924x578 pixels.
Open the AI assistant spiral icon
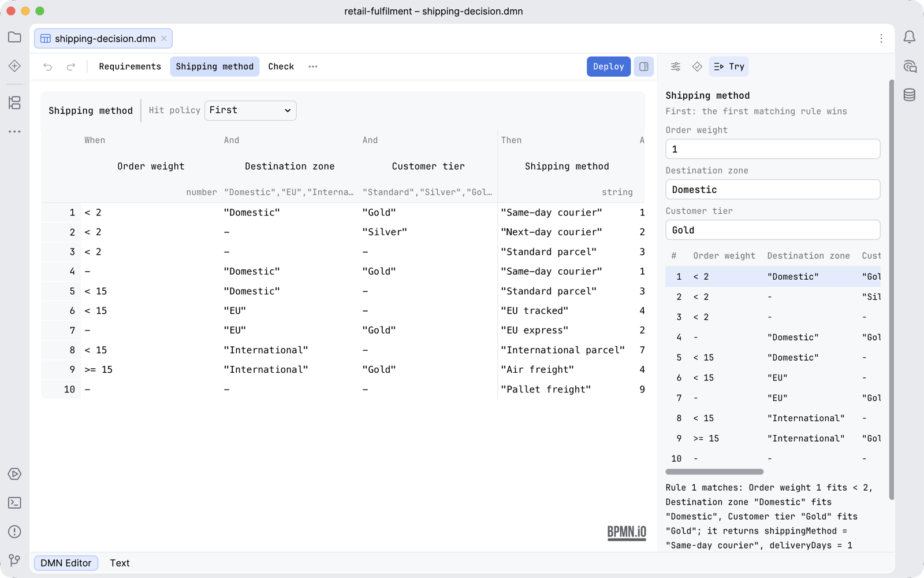[909, 66]
